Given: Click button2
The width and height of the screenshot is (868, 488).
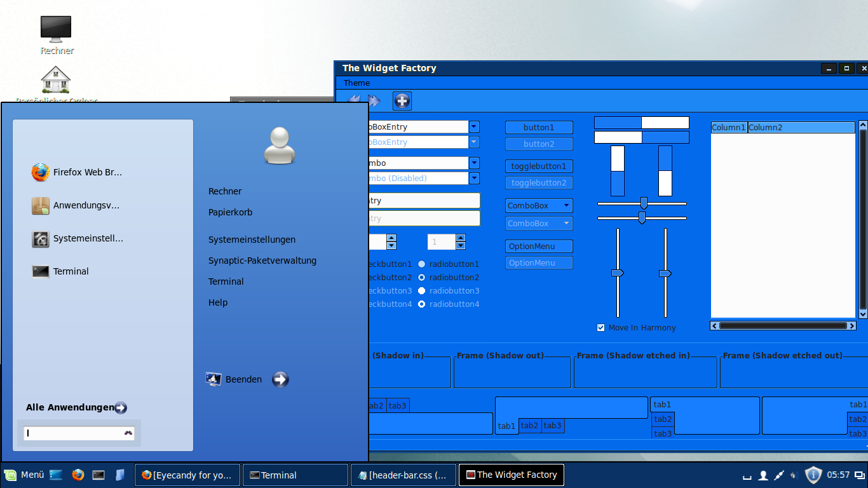Looking at the screenshot, I should [539, 144].
